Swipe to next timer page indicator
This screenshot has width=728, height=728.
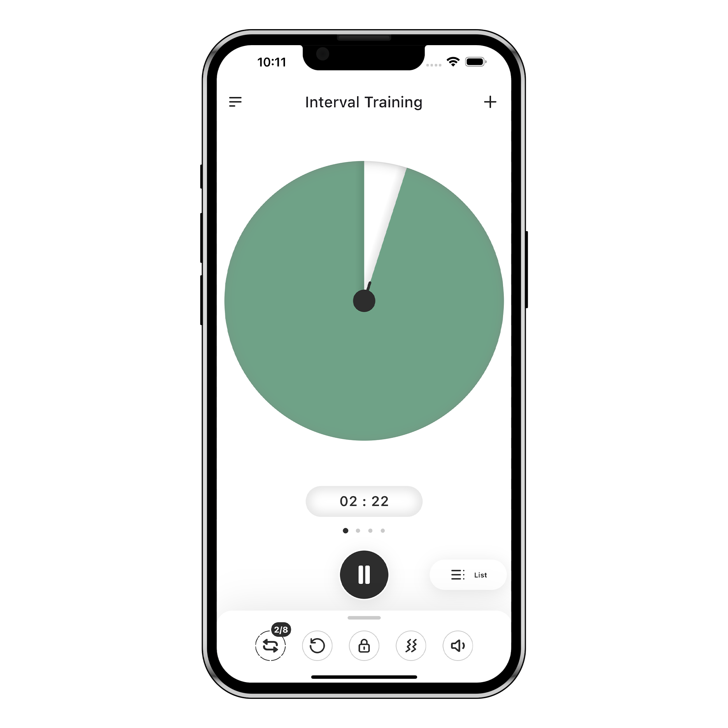(x=363, y=530)
